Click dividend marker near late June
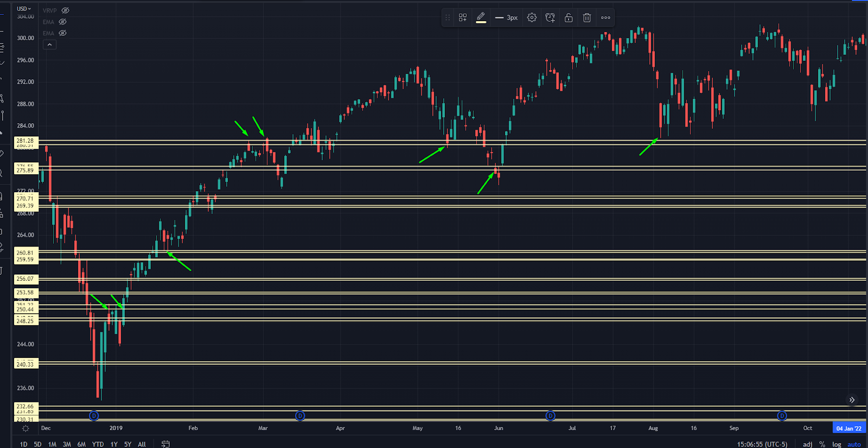Viewport: 868px width, 448px height. click(x=550, y=416)
